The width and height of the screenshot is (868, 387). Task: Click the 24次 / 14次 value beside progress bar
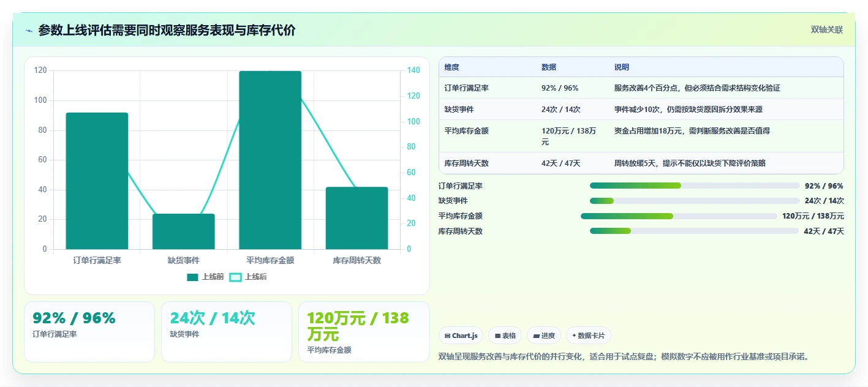(824, 201)
